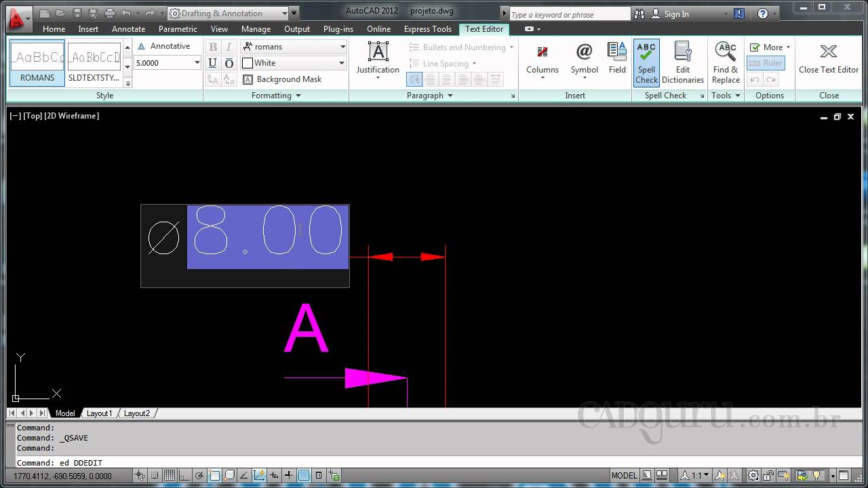Select the ROMANS text style thumbnail
This screenshot has width=868, height=488.
(x=37, y=62)
